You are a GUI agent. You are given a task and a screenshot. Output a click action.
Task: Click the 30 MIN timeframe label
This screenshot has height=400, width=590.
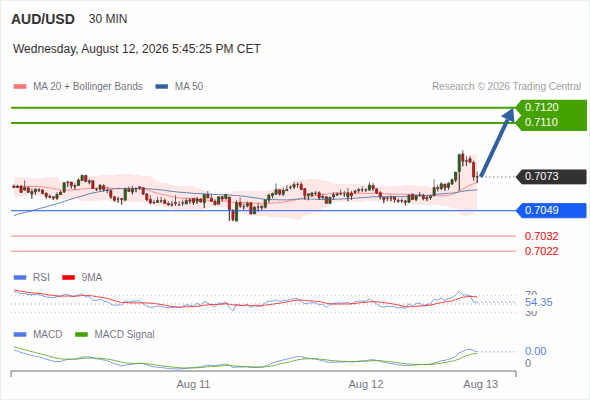(x=108, y=19)
